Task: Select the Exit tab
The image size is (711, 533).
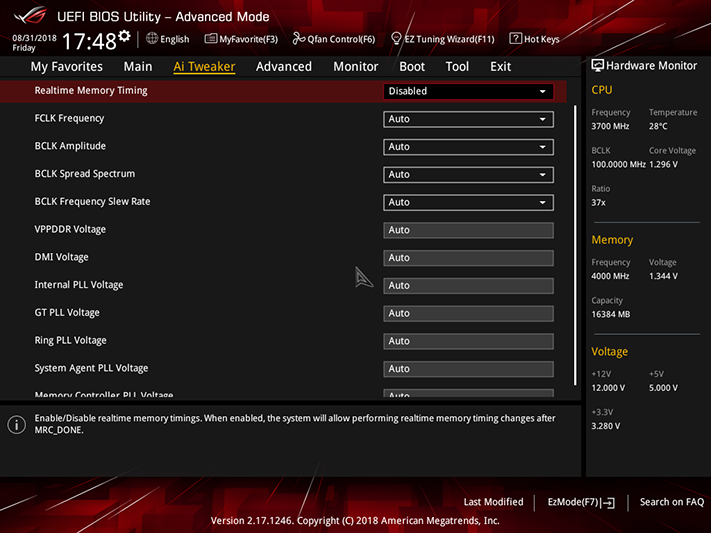Action: 501,67
